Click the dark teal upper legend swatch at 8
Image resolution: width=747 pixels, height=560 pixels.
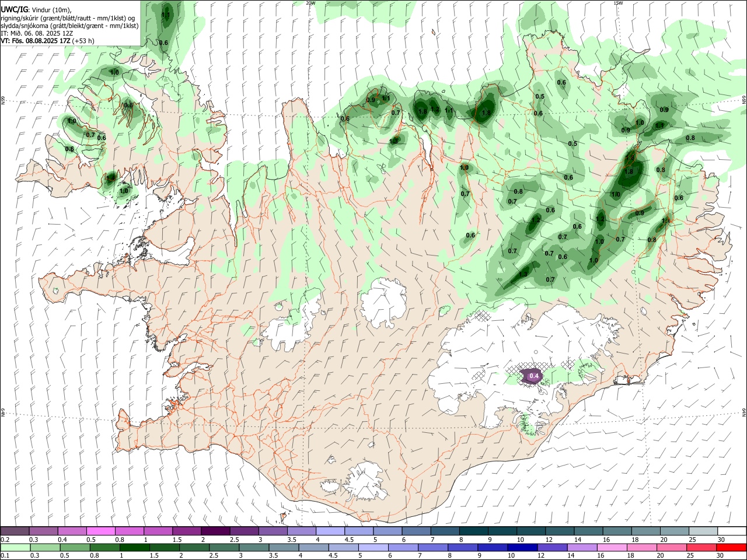[474, 531]
